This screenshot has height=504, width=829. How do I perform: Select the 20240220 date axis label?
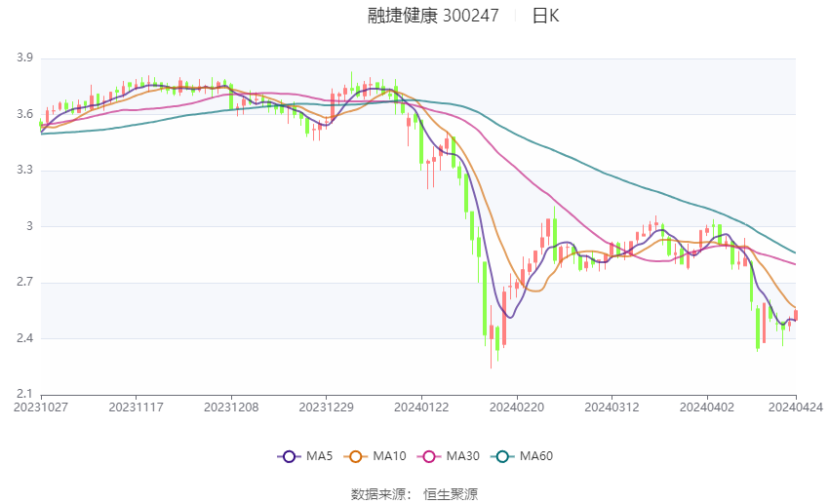tap(517, 407)
